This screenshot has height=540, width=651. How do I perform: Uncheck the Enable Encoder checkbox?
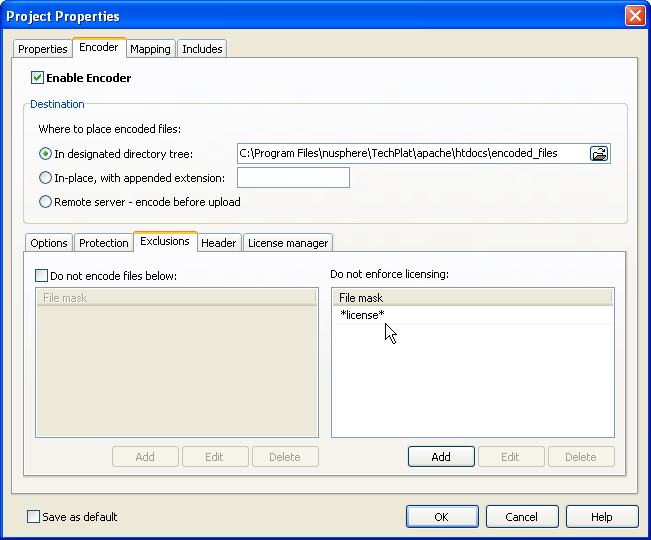pyautogui.click(x=38, y=78)
